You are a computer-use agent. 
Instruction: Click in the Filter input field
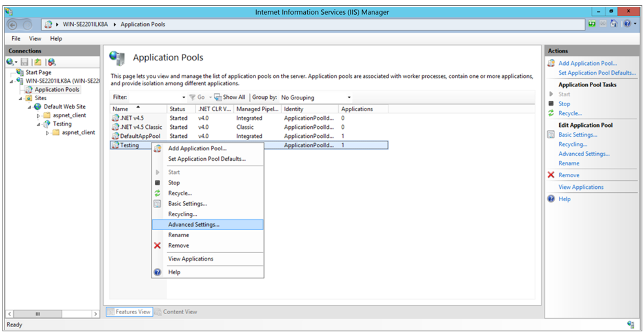(154, 97)
